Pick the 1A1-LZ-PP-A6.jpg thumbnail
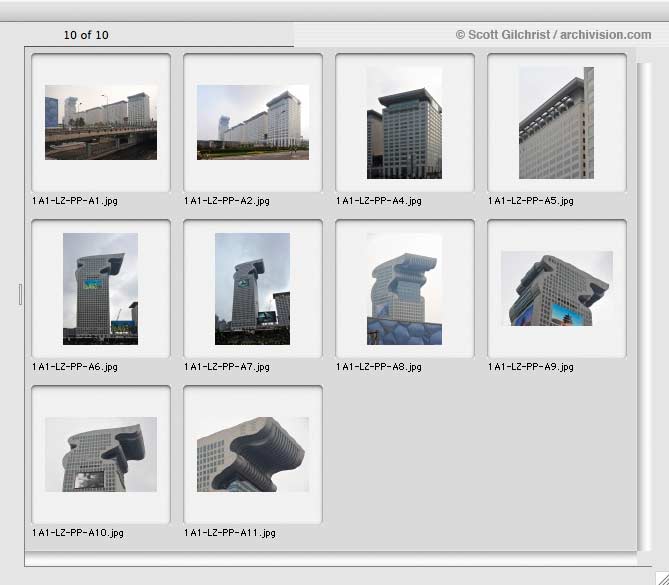 (100, 289)
